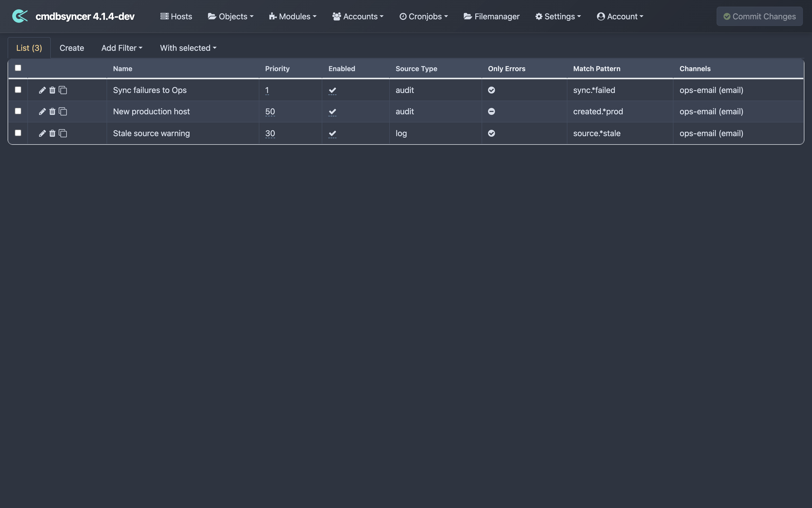
Task: Click the Sync failures to Ops name
Action: pyautogui.click(x=150, y=90)
